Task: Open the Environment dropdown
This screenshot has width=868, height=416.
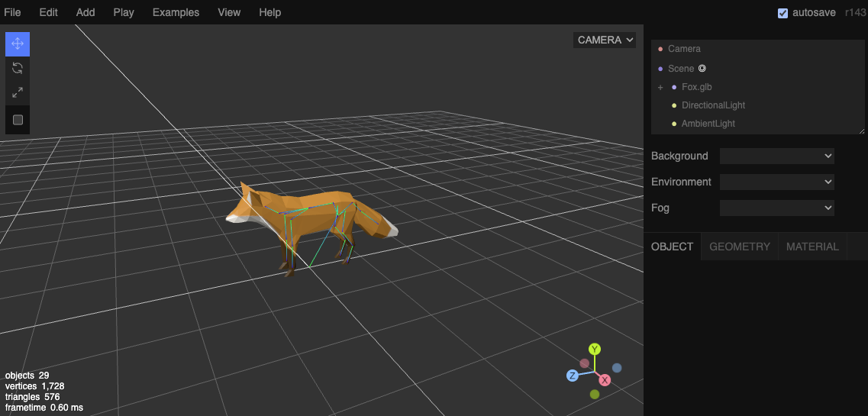Action: click(x=776, y=182)
